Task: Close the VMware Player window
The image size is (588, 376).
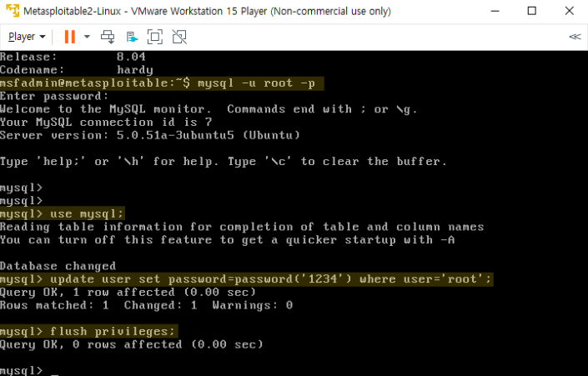Action: (570, 11)
